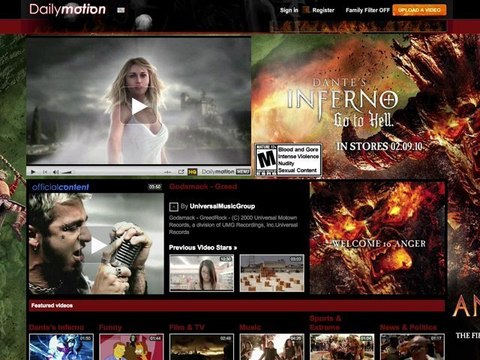The image size is (480, 360).
Task: Open thumbnail under Sports & Extreme
Action: [x=342, y=347]
